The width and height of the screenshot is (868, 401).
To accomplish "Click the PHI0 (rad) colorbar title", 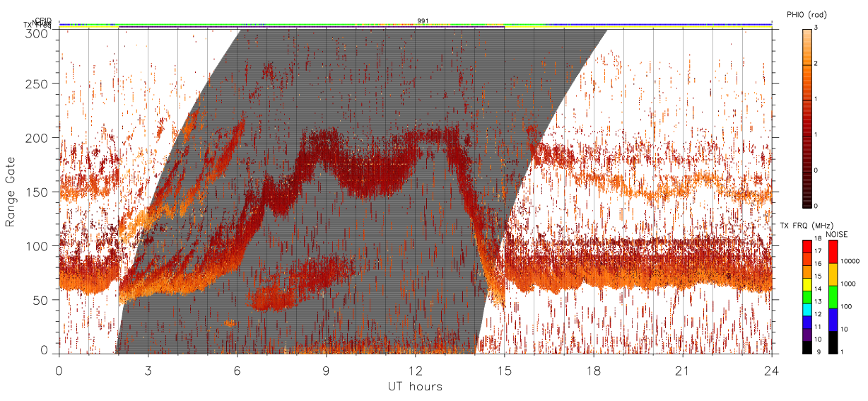I will pyautogui.click(x=807, y=14).
